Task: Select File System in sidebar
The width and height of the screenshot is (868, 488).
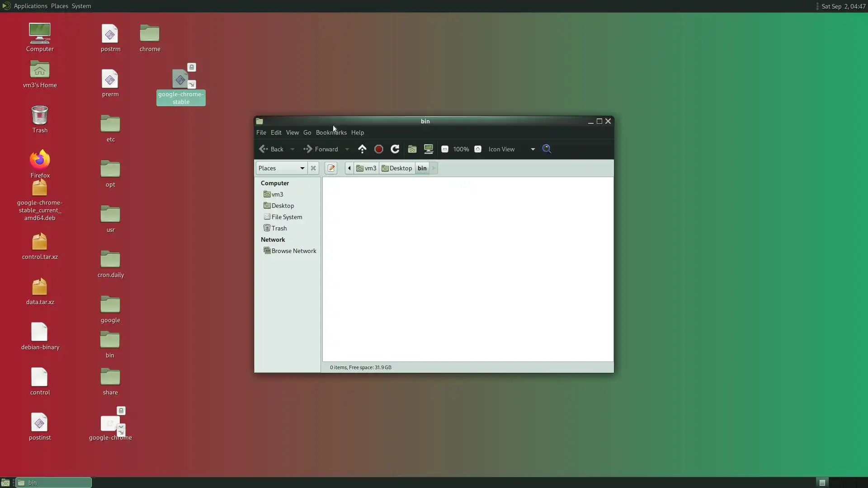Action: pos(287,217)
